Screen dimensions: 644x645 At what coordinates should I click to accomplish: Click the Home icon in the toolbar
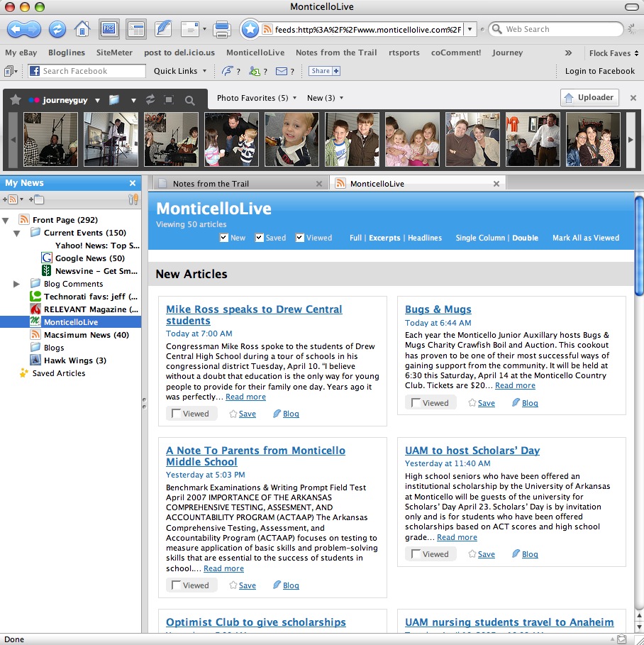(82, 29)
